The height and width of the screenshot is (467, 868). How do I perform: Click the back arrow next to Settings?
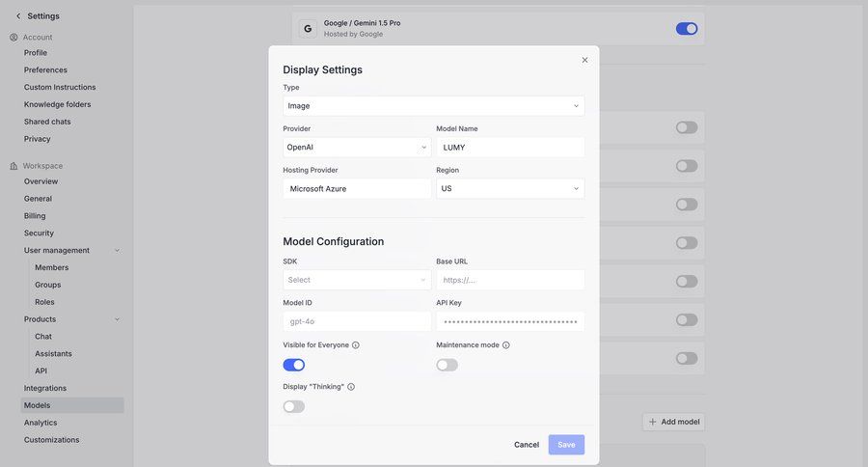(x=17, y=15)
